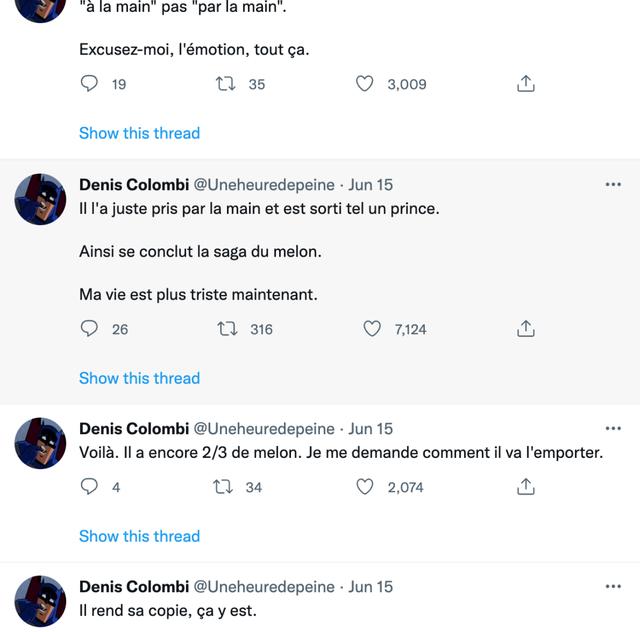Open more options for 'saga du melon' tweet
Screen dimensions: 640x632
point(613,185)
